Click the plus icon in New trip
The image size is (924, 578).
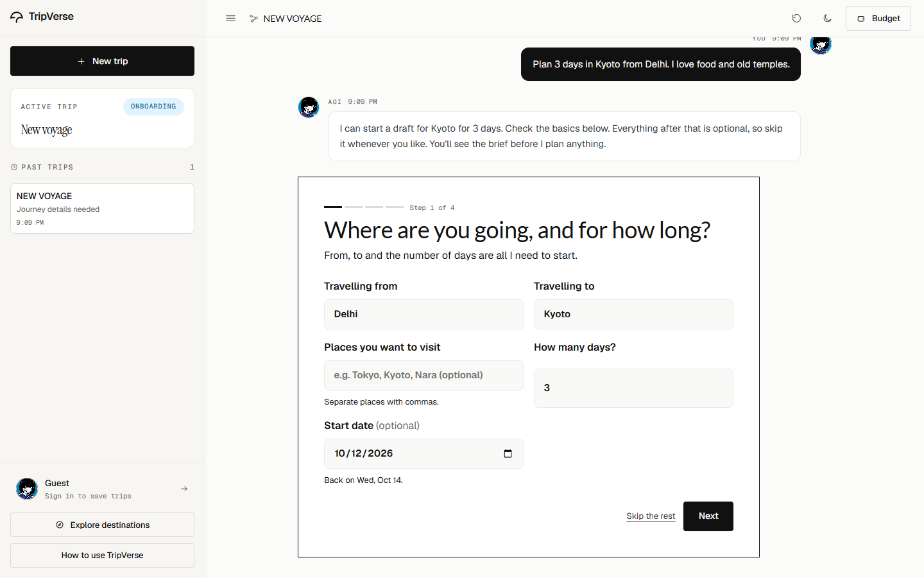point(81,61)
